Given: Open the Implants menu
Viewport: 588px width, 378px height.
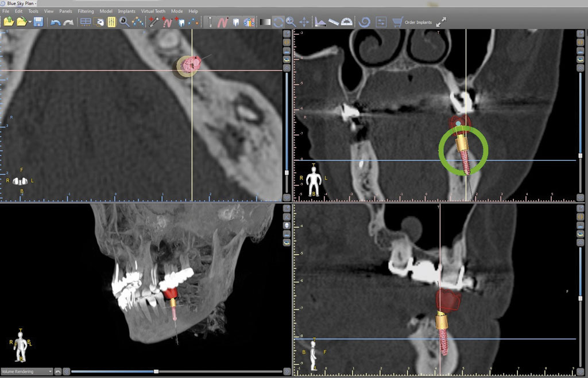Looking at the screenshot, I should [126, 11].
